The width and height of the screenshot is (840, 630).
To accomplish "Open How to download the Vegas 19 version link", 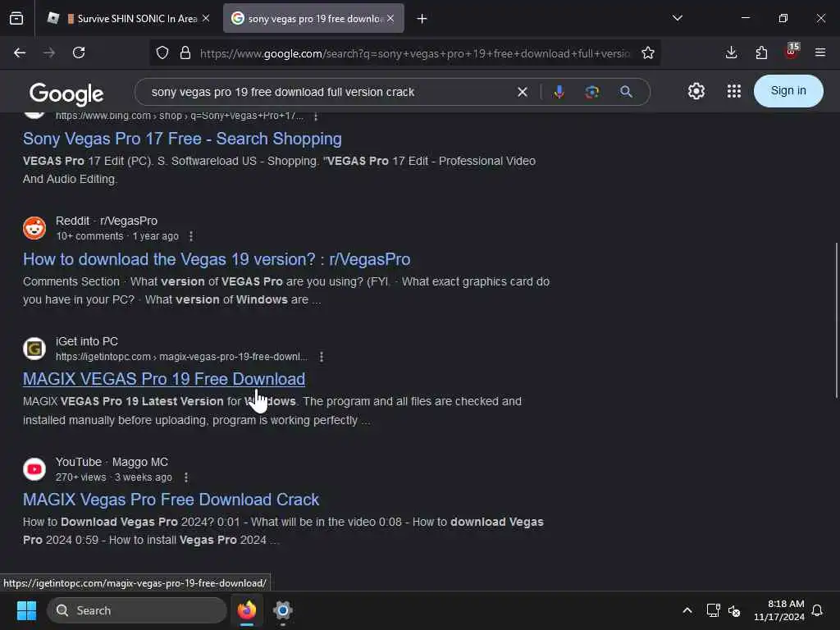I will [217, 259].
